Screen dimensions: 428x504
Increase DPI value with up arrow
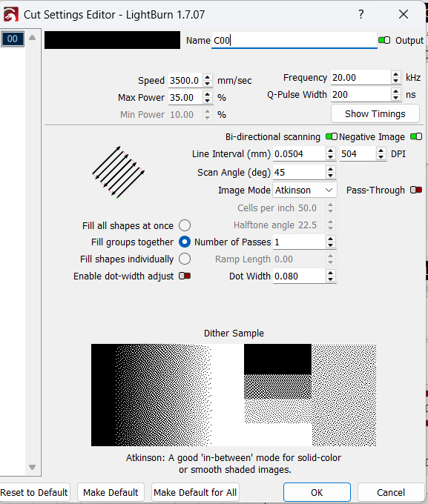381,150
